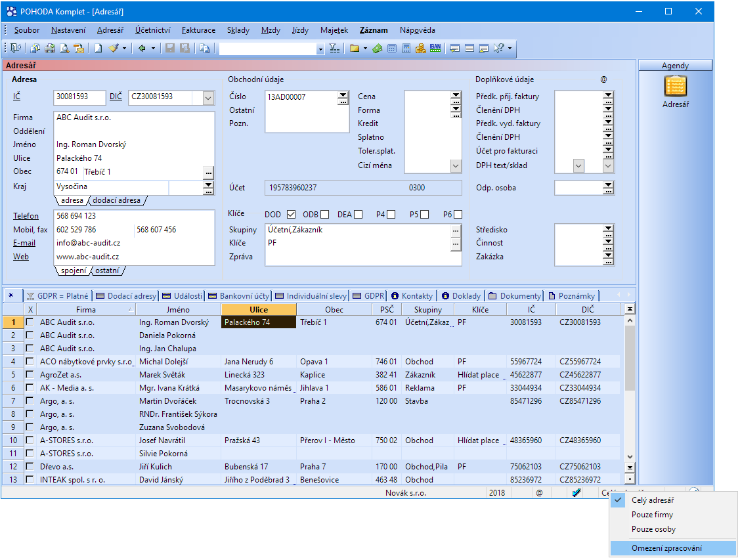Uncheck the DOD key checkbox
Image resolution: width=740 pixels, height=560 pixels.
291,214
